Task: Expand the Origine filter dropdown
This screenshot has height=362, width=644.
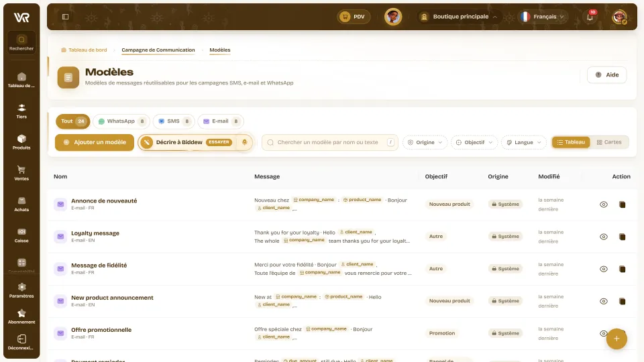Action: point(425,142)
